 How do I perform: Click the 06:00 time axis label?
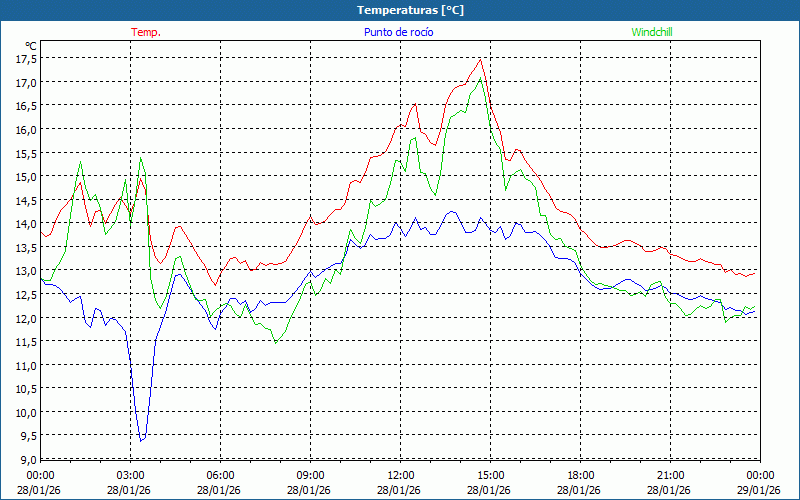tap(220, 475)
